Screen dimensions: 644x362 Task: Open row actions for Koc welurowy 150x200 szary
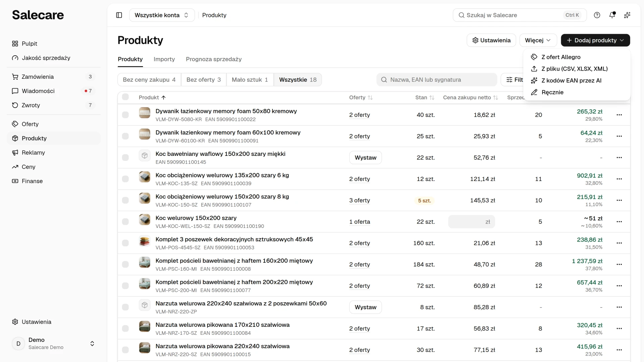(x=619, y=222)
